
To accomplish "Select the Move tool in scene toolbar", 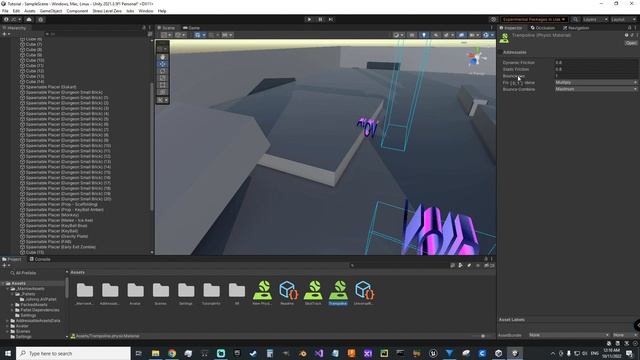I will click(x=162, y=64).
